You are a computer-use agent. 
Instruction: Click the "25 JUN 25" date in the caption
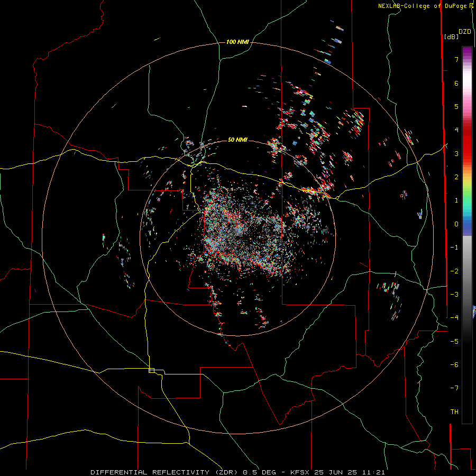click(336, 472)
